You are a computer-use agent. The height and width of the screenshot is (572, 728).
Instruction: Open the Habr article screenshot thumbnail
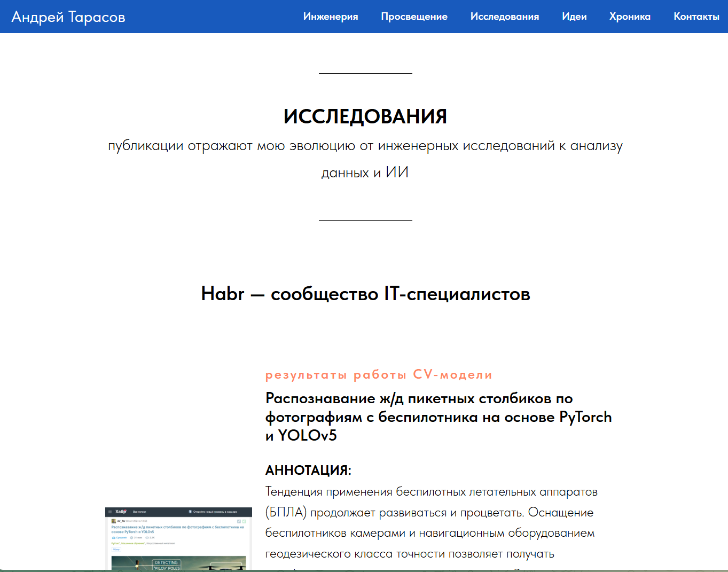178,538
